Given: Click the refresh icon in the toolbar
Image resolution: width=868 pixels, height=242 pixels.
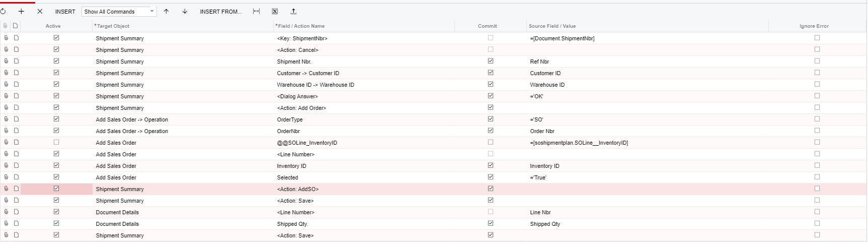Looking at the screenshot, I should point(4,11).
